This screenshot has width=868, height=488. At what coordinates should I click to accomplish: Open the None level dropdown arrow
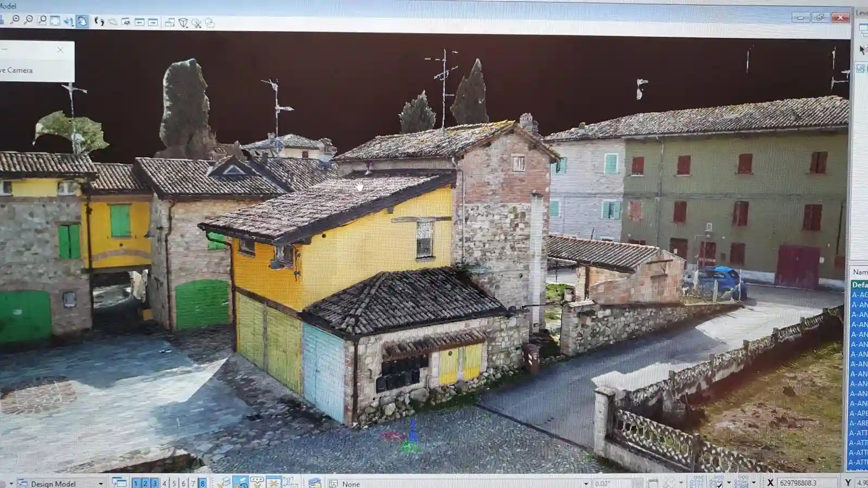coord(585,483)
